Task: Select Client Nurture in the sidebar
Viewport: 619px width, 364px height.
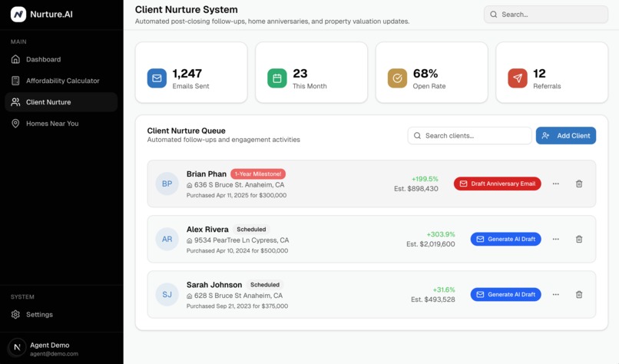Action: [61, 102]
